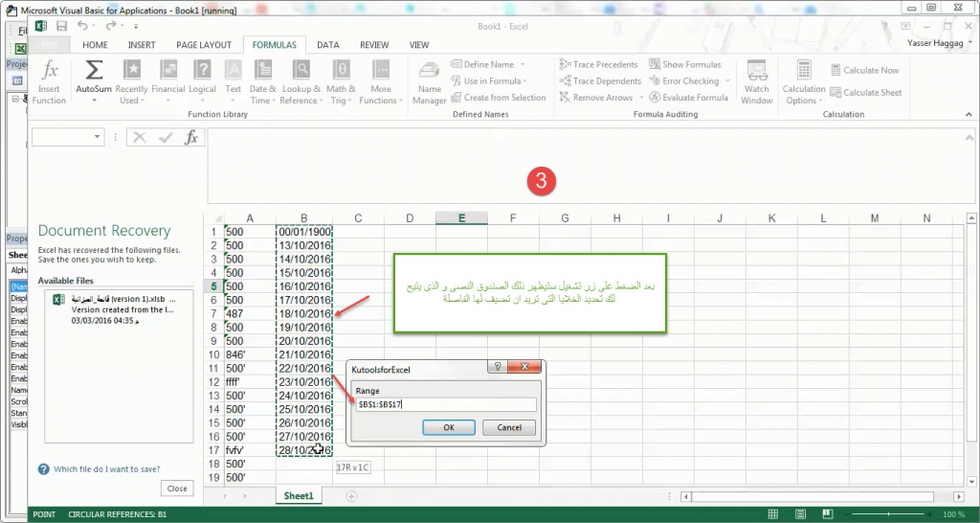Click cell containing 18/10/2016

[303, 313]
